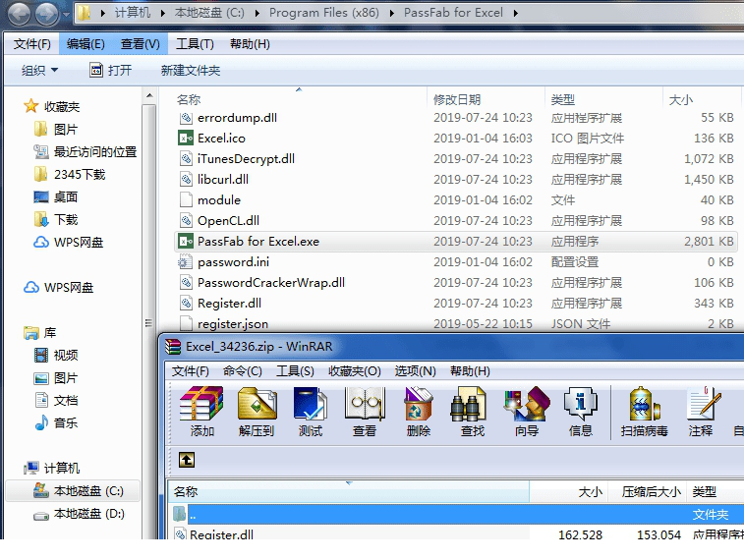The image size is (744, 560).
Task: Expand arrow after 计算机 in address bar
Action: click(x=163, y=14)
